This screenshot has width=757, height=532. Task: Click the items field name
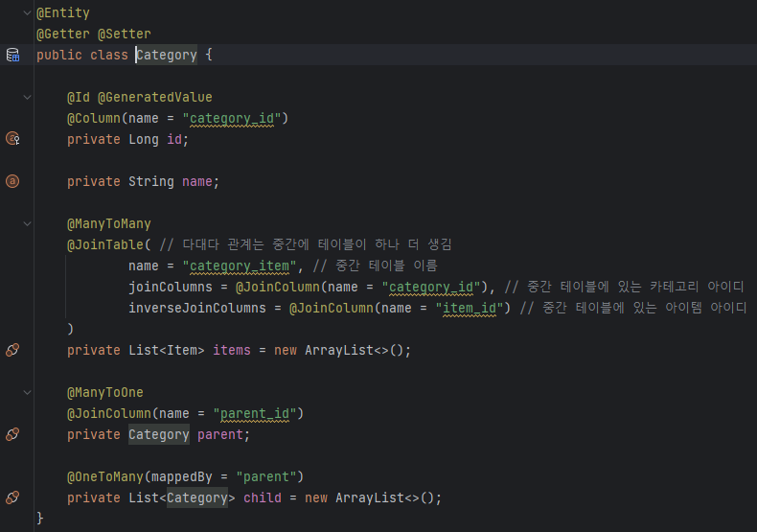[232, 351]
